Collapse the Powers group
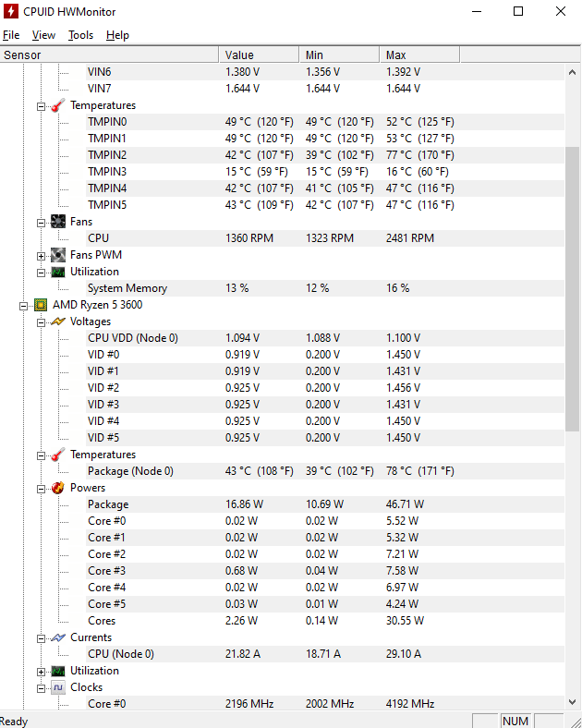This screenshot has width=582, height=728. pyautogui.click(x=42, y=489)
